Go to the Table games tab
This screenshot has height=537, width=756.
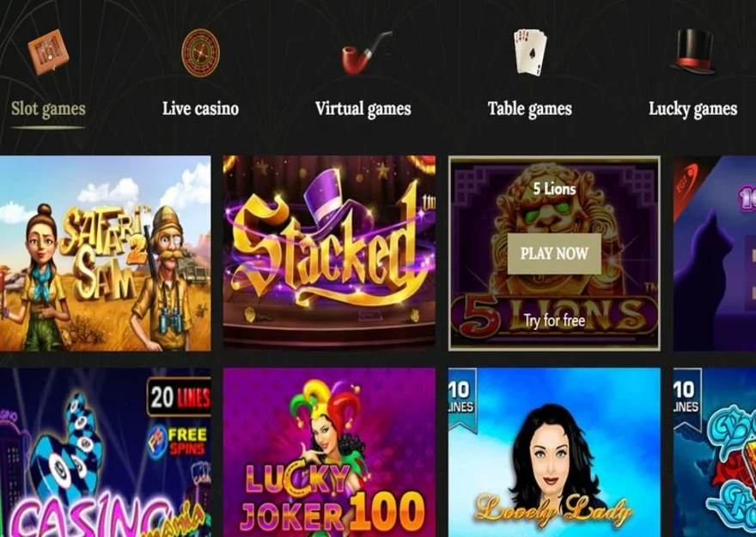pos(529,109)
